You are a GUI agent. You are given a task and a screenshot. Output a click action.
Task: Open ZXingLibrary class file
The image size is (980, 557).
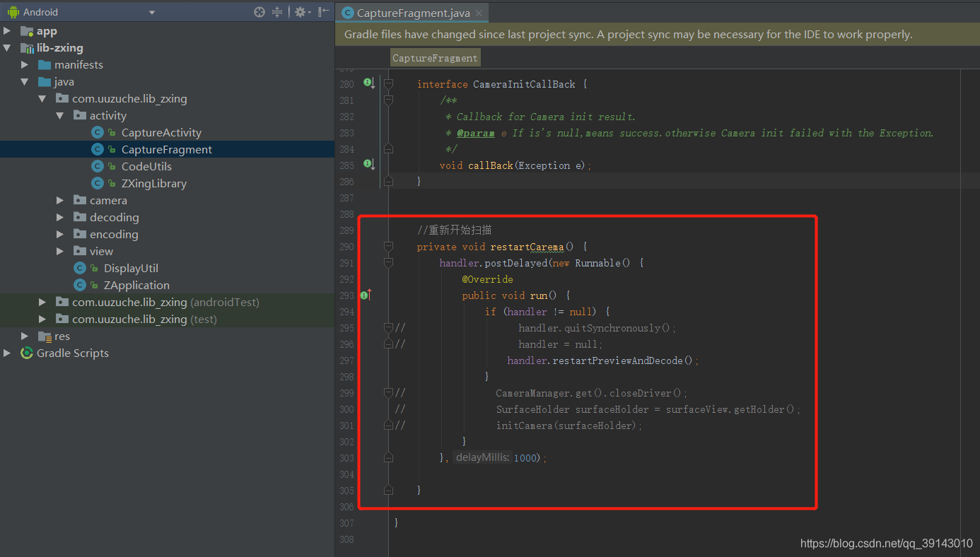click(154, 184)
